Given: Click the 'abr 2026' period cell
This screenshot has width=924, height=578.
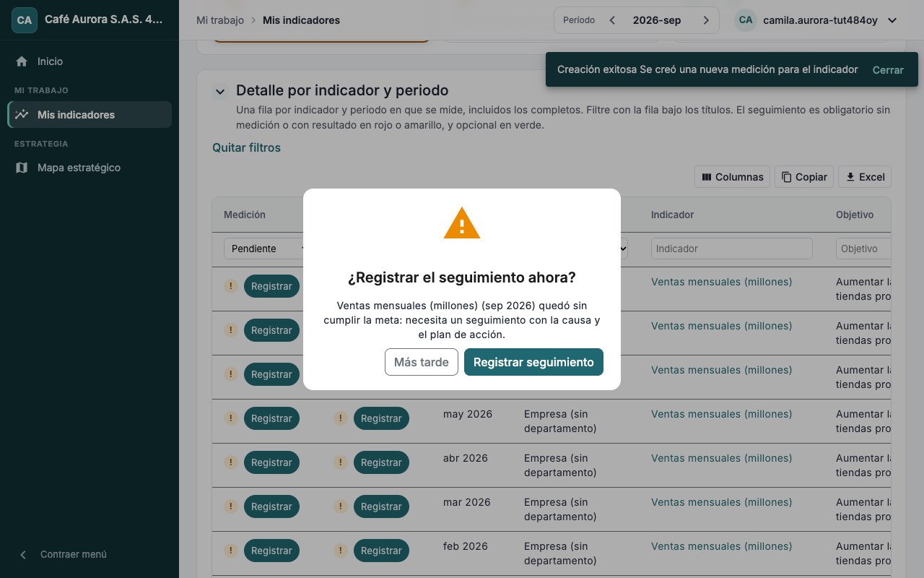Looking at the screenshot, I should point(466,458).
